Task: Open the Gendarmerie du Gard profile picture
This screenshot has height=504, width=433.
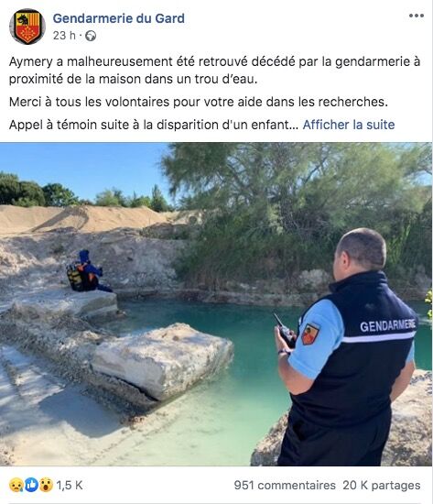Action: (27, 27)
